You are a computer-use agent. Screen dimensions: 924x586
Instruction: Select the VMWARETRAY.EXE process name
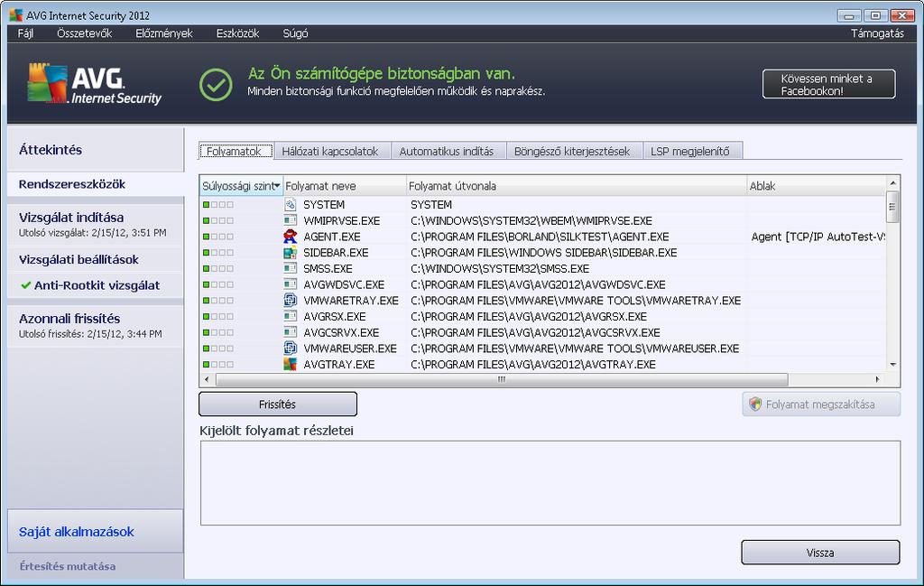tap(351, 300)
